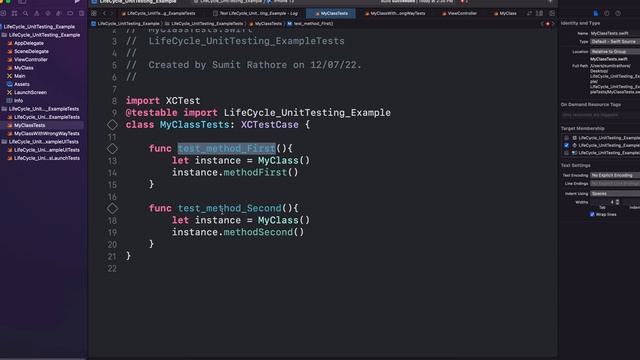Click the adjust editor options icon
640x360 pixels.
pos(540,13)
